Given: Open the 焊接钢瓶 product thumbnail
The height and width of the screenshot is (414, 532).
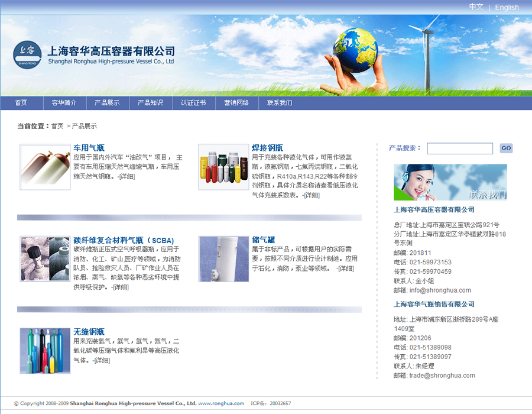Looking at the screenshot, I should tap(223, 167).
